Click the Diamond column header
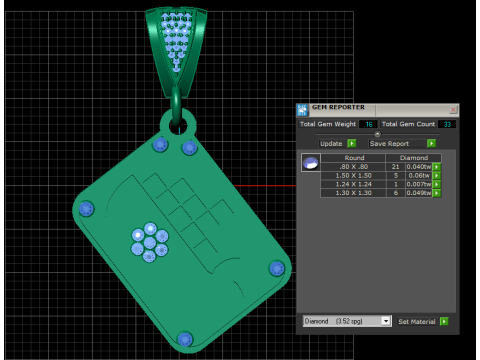This screenshot has width=480, height=360. click(x=414, y=158)
